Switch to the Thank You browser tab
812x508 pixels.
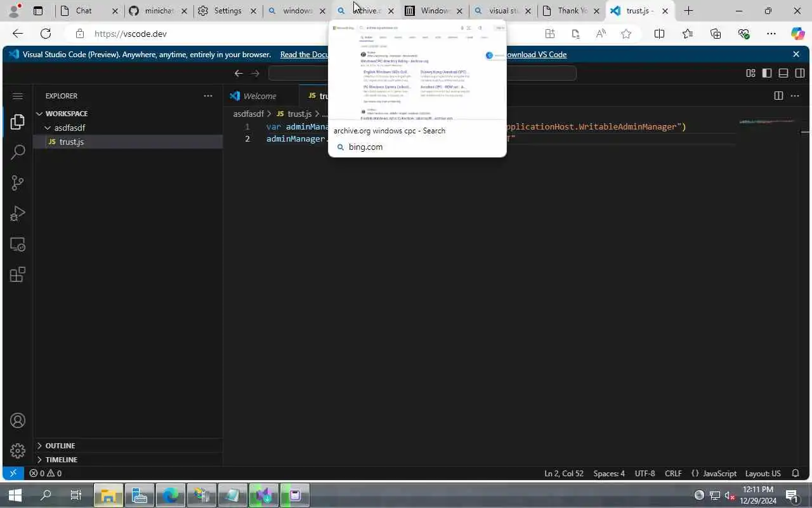[571, 11]
